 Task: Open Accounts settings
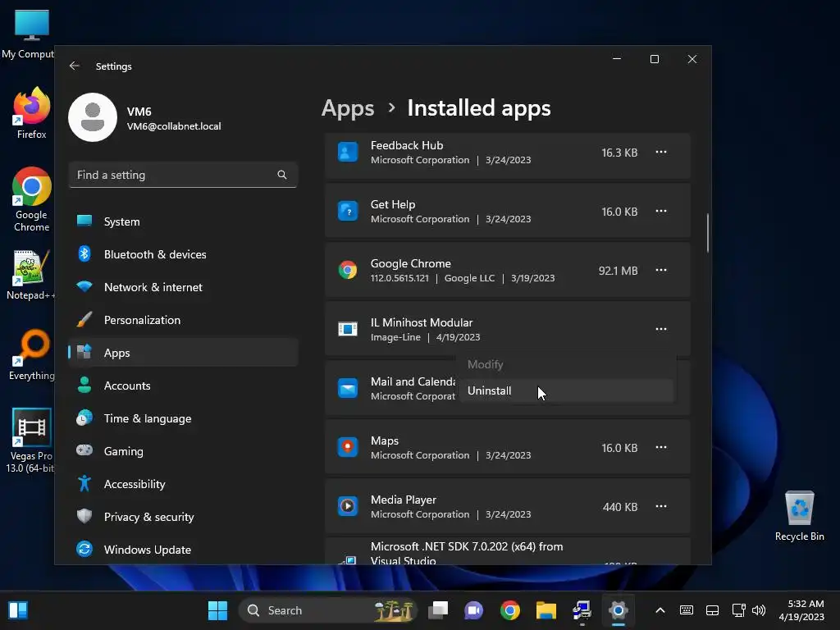point(183,386)
